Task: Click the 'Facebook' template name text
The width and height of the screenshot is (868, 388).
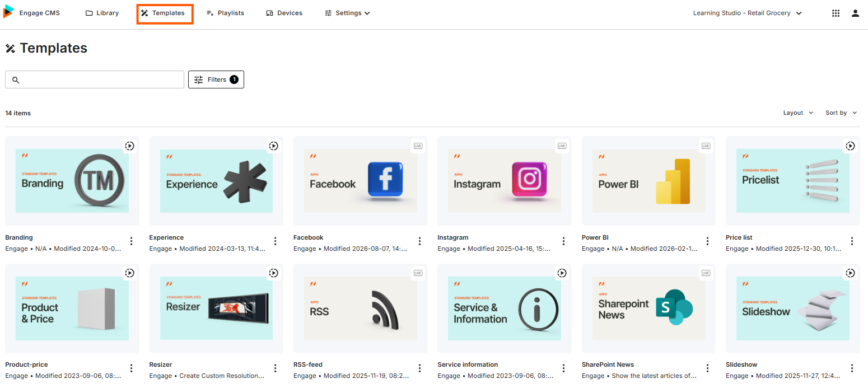Action: pyautogui.click(x=309, y=237)
